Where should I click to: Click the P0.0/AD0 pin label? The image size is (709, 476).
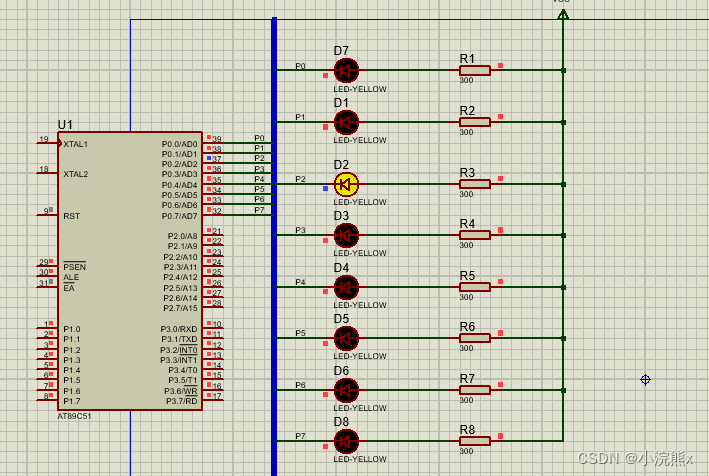coord(180,144)
